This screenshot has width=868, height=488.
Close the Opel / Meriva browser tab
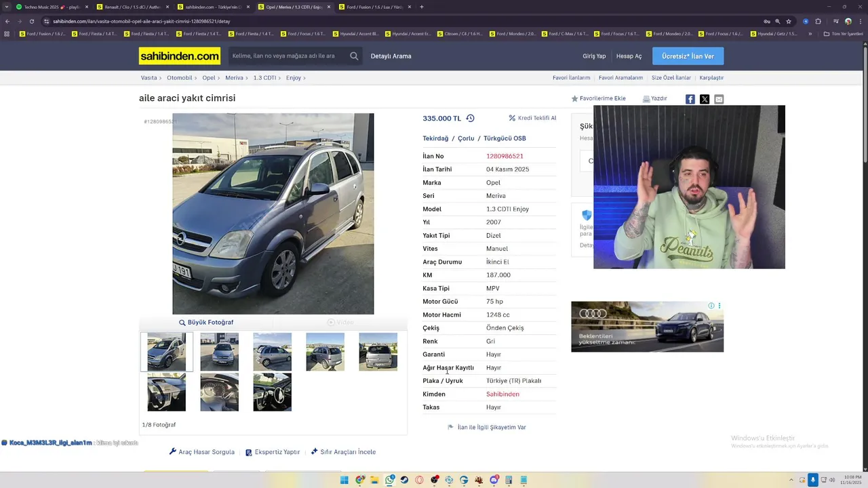pyautogui.click(x=329, y=7)
